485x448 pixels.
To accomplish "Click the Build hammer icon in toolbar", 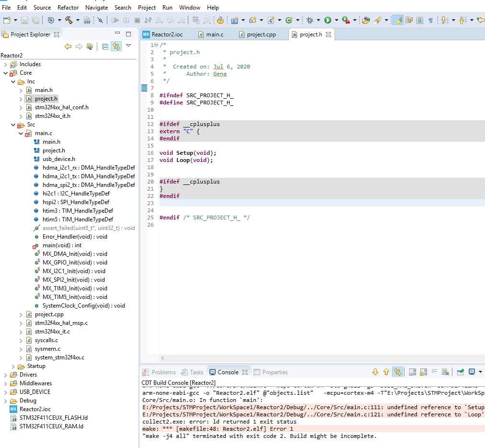I will click(x=69, y=21).
